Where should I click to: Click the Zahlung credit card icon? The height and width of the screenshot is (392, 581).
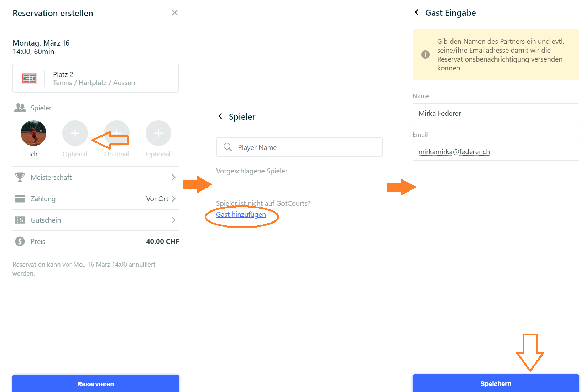[x=20, y=199]
